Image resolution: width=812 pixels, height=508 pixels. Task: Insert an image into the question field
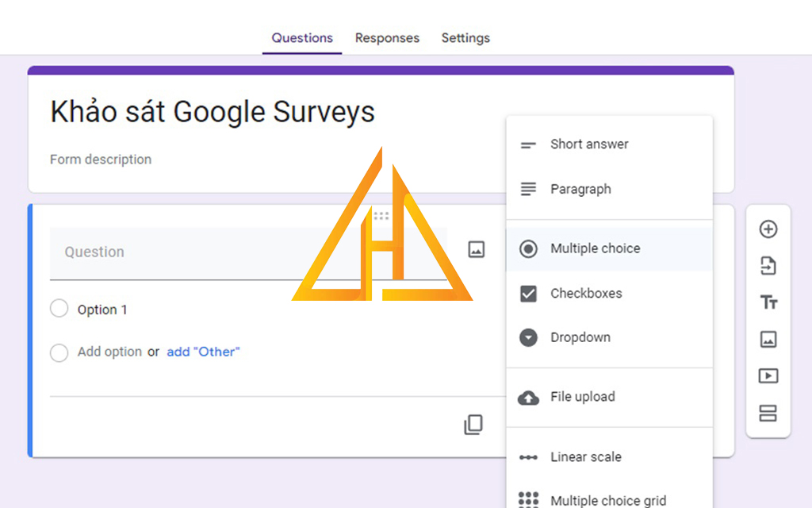click(475, 248)
